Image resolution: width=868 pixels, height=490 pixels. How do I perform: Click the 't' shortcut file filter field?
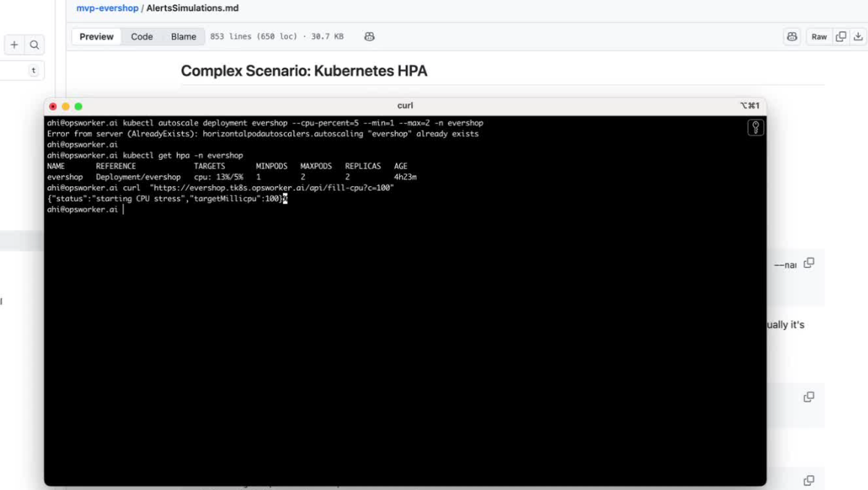[x=23, y=71]
